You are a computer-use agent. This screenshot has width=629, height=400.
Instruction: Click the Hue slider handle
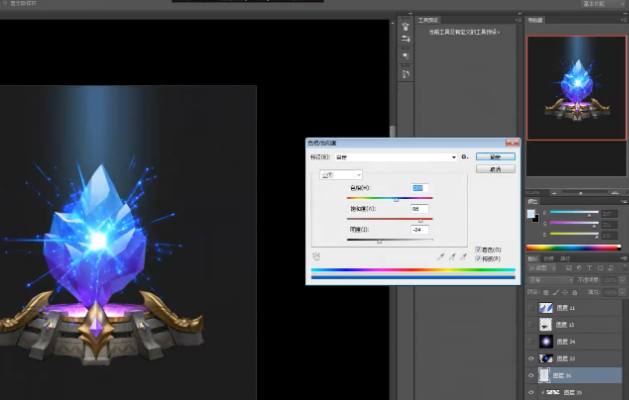pyautogui.click(x=396, y=199)
